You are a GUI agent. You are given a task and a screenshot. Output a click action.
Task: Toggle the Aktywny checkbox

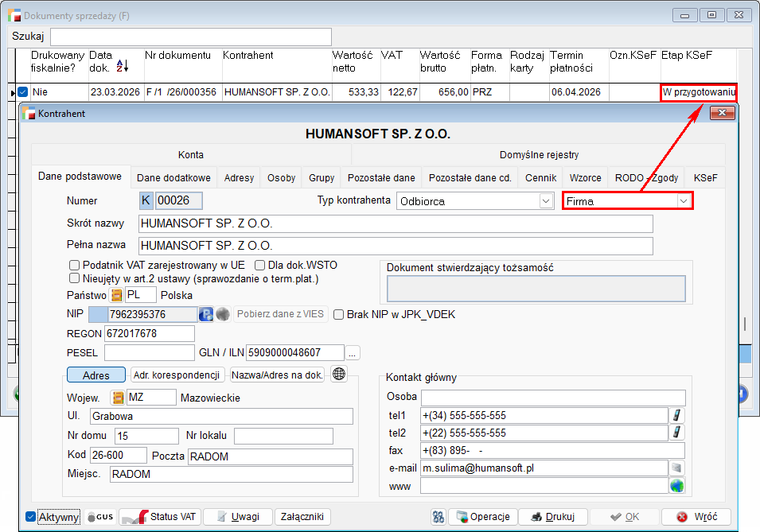pos(31,517)
